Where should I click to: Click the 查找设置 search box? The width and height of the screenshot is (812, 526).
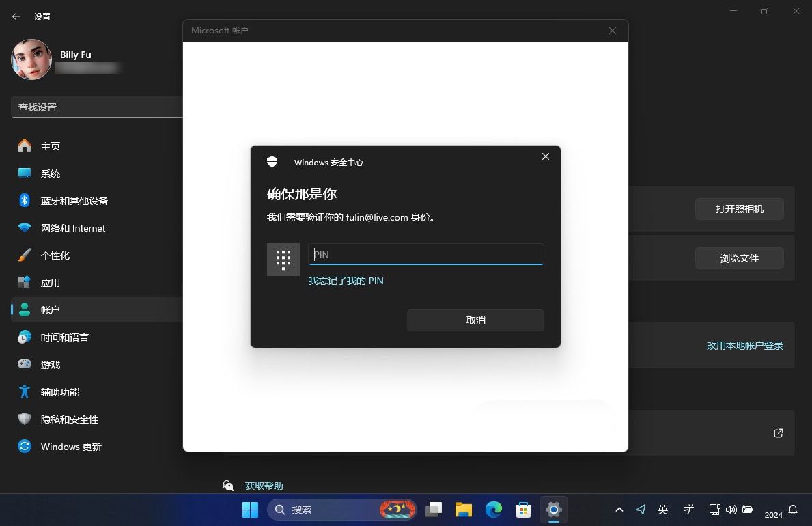[x=96, y=107]
